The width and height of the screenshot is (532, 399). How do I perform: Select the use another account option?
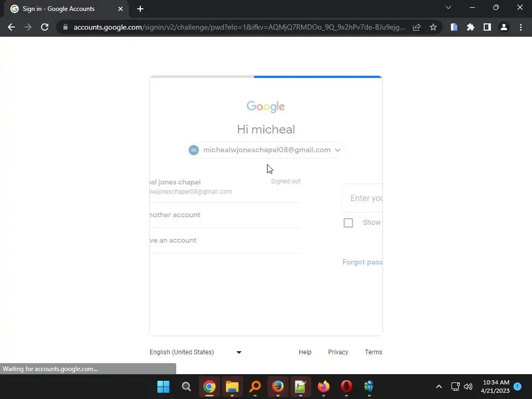224,215
